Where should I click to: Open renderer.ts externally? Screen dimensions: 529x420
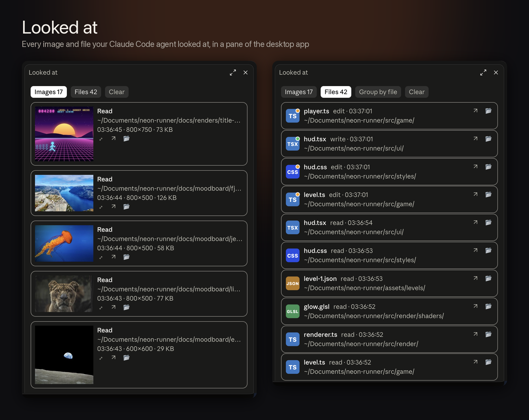475,334
